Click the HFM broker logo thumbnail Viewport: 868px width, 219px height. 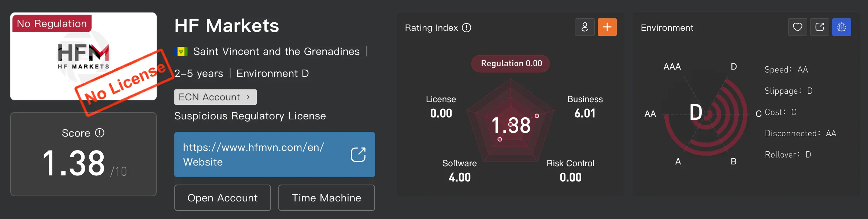tap(84, 56)
